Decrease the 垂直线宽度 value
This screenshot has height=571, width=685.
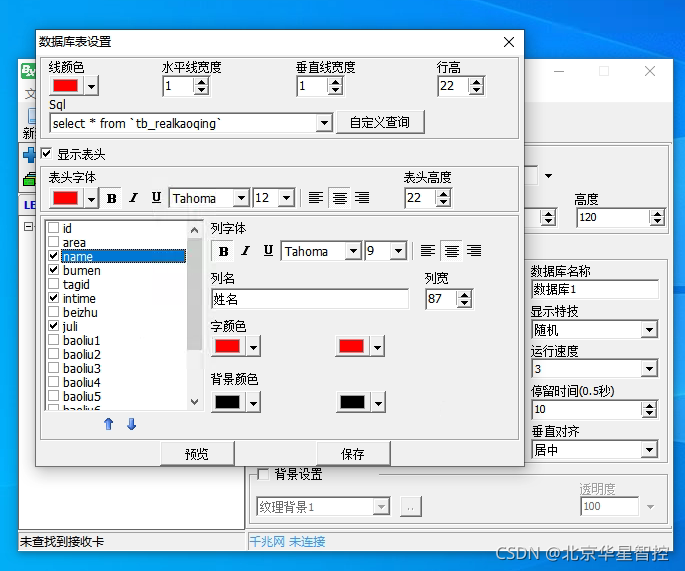(x=335, y=90)
